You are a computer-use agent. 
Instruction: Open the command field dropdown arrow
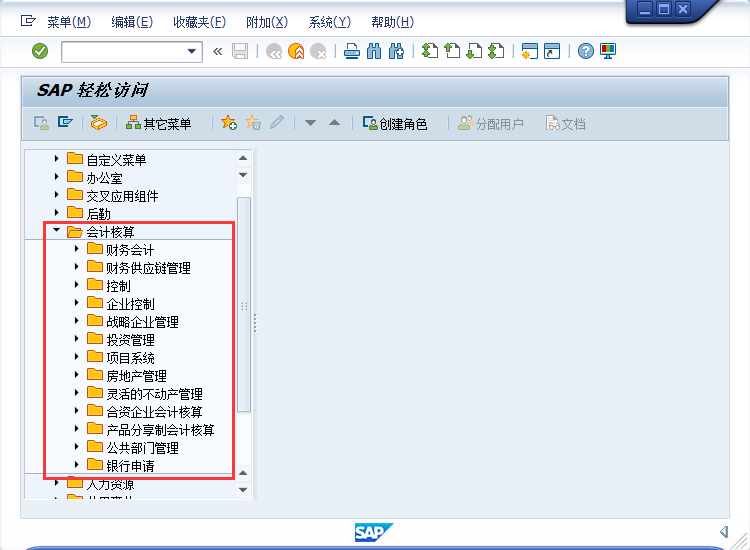192,51
